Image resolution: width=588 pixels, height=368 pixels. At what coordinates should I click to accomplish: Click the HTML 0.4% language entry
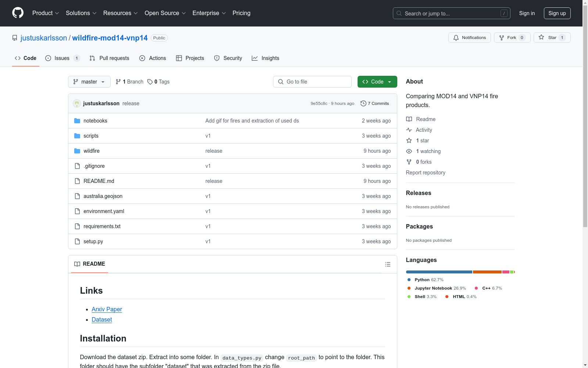[461, 297]
